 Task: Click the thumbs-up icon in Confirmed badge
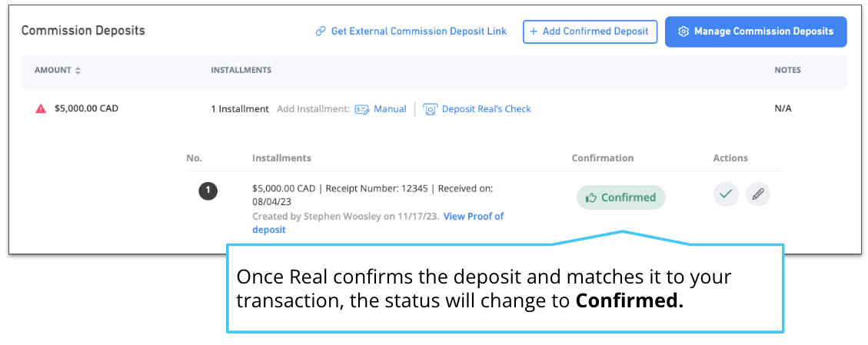coord(591,197)
